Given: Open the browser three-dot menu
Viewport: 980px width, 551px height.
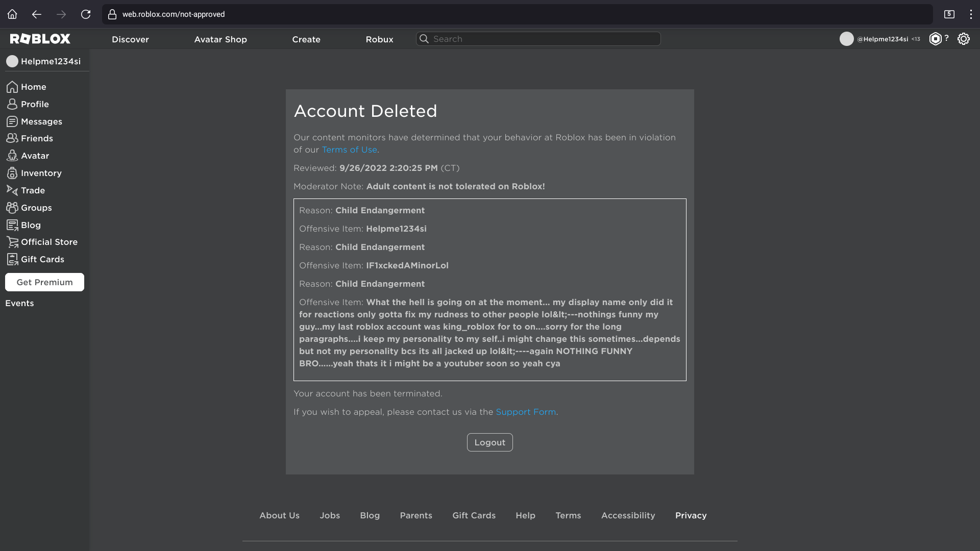Looking at the screenshot, I should tap(970, 14).
